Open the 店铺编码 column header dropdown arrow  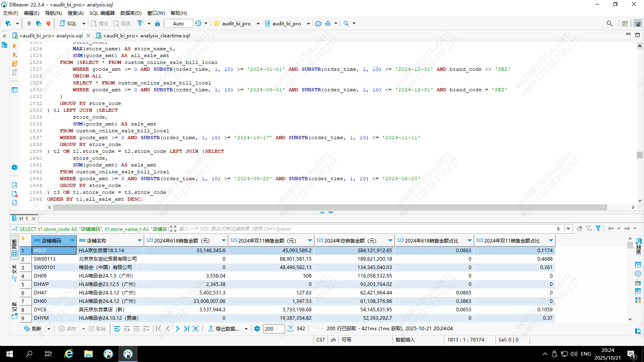click(x=72, y=241)
